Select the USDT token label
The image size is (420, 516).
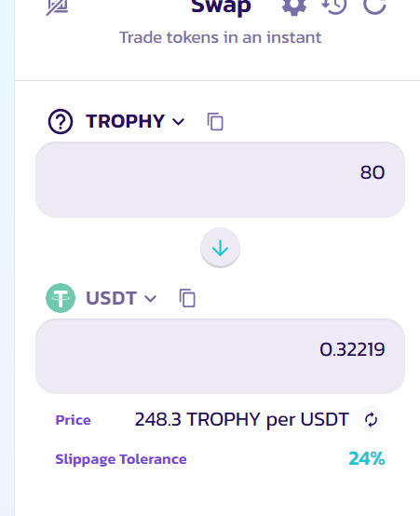tap(111, 298)
